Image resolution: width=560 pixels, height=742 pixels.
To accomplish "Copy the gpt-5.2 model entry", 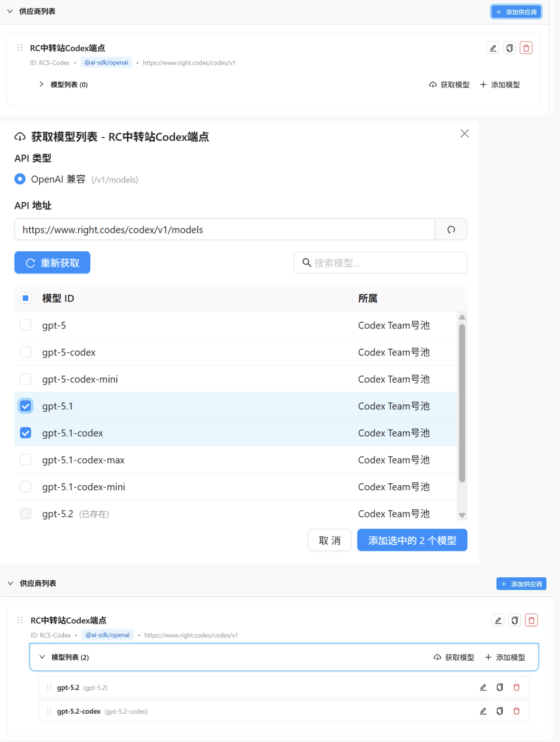I will (500, 687).
